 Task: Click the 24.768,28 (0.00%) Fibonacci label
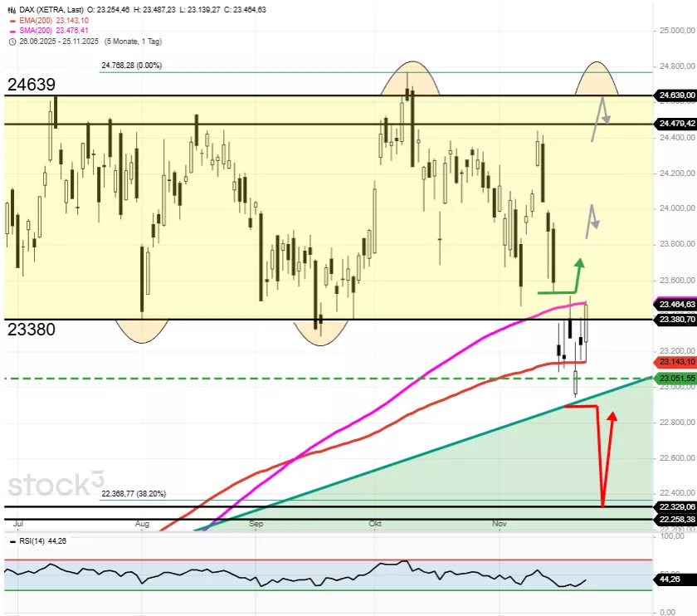[x=132, y=66]
